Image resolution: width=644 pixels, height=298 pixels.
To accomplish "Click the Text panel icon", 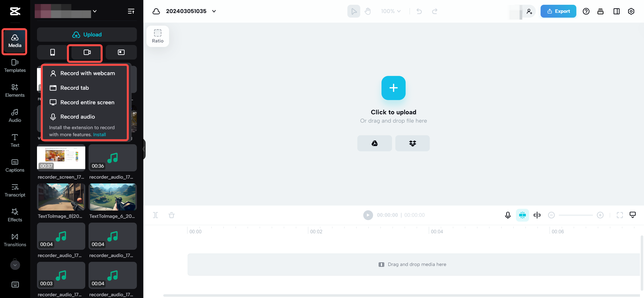I will tap(15, 141).
